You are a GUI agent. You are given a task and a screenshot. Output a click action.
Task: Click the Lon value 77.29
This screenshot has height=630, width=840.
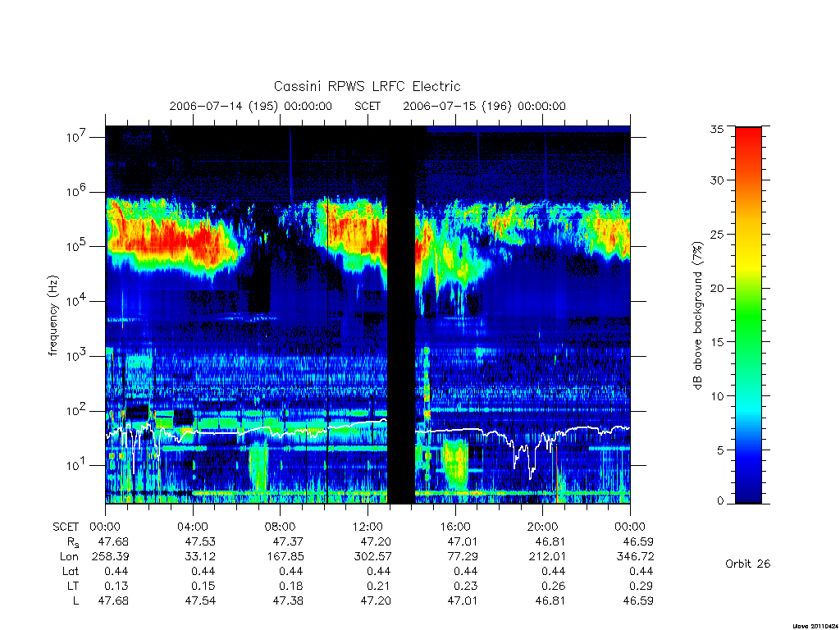click(x=463, y=557)
